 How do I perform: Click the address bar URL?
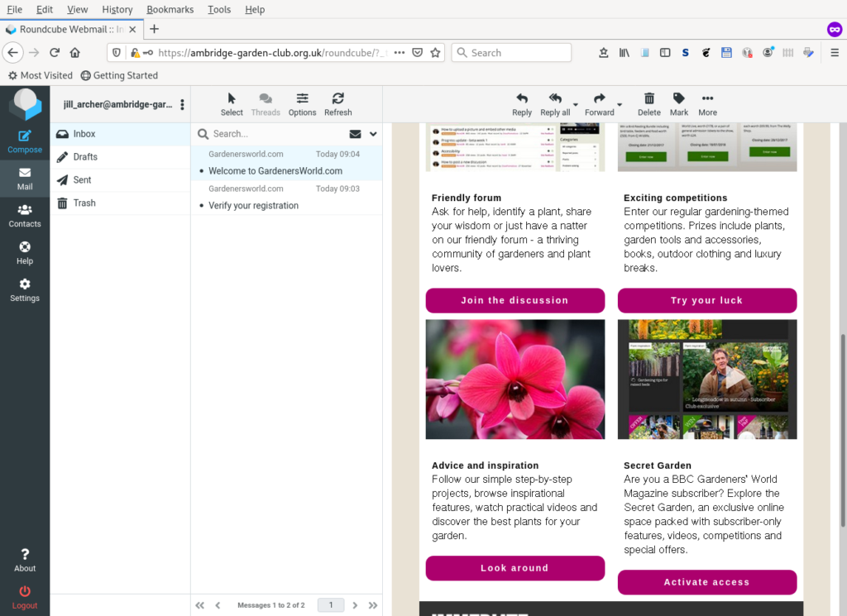pyautogui.click(x=273, y=52)
